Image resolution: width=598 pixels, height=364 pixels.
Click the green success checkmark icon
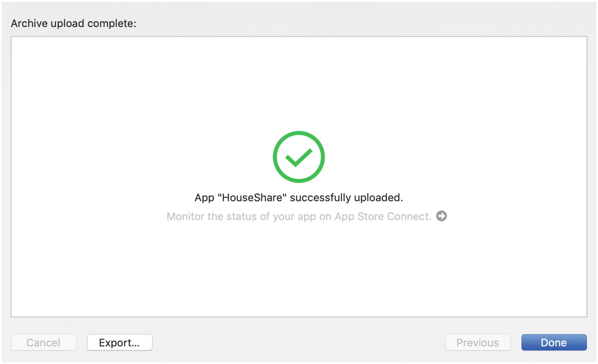(x=298, y=158)
